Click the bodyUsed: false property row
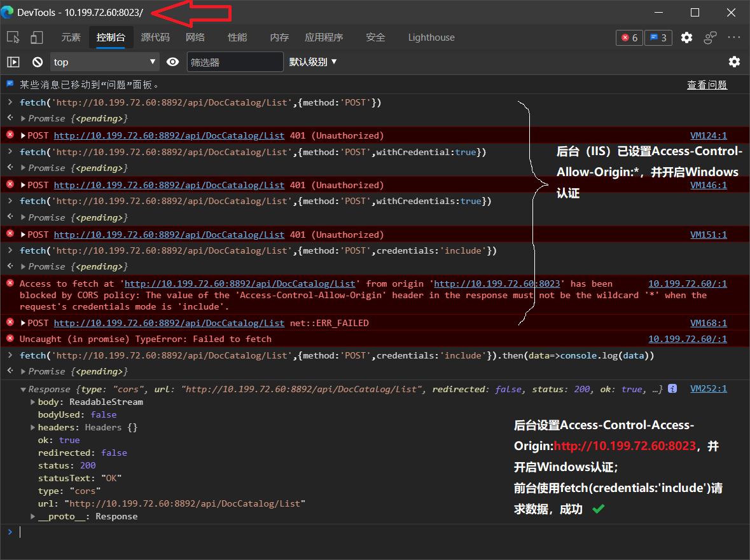The width and height of the screenshot is (750, 560). tap(77, 414)
